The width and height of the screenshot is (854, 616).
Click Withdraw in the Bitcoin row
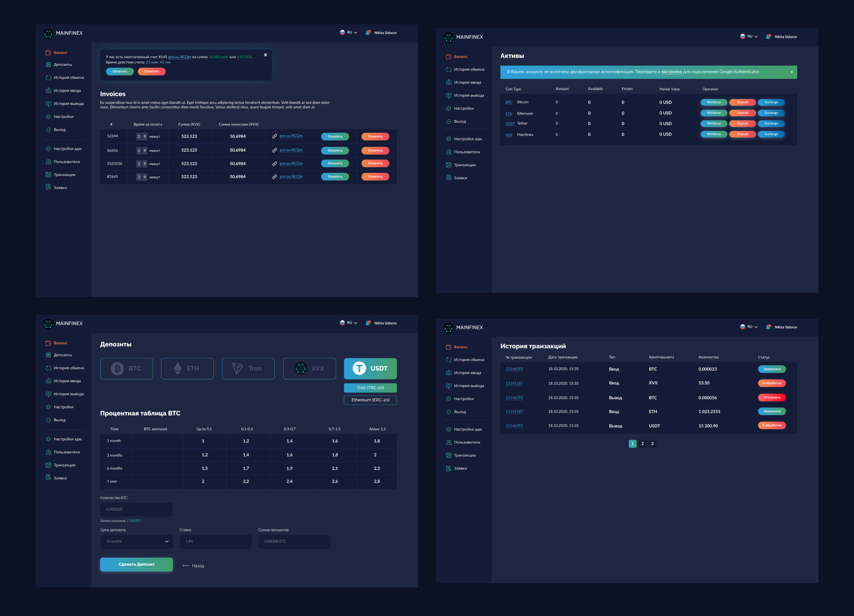[x=714, y=102]
